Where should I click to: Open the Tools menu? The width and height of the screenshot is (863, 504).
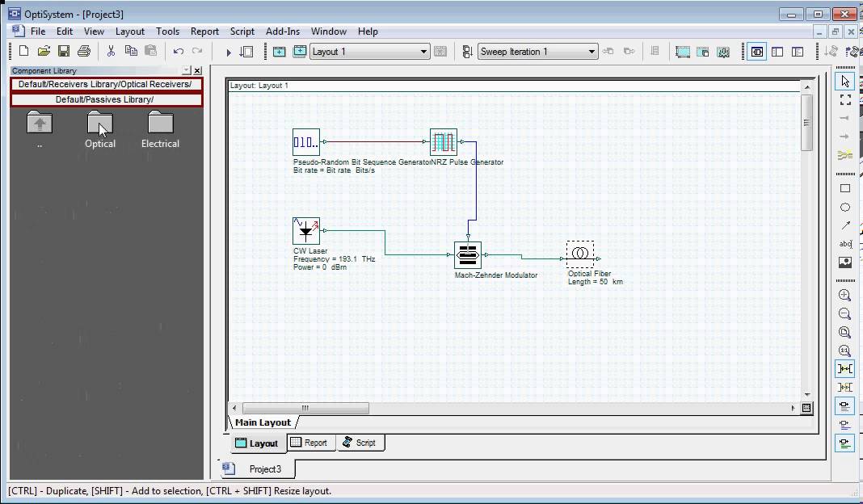167,31
